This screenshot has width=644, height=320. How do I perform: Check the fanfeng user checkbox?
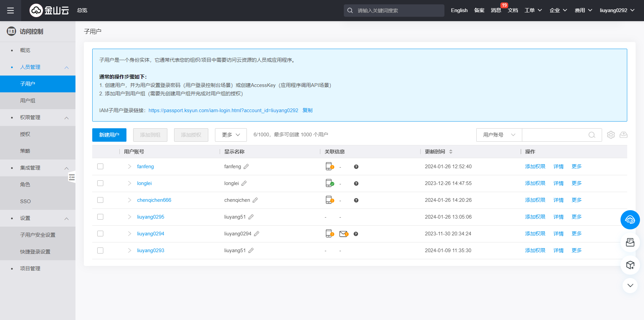[100, 167]
